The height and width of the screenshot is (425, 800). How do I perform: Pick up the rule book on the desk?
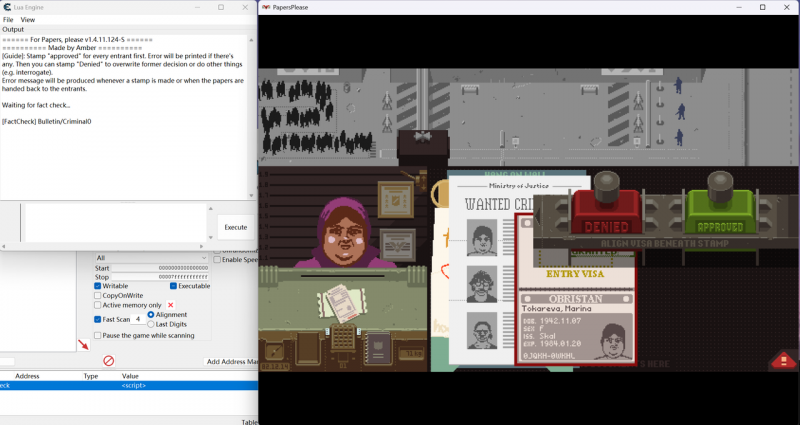point(378,348)
